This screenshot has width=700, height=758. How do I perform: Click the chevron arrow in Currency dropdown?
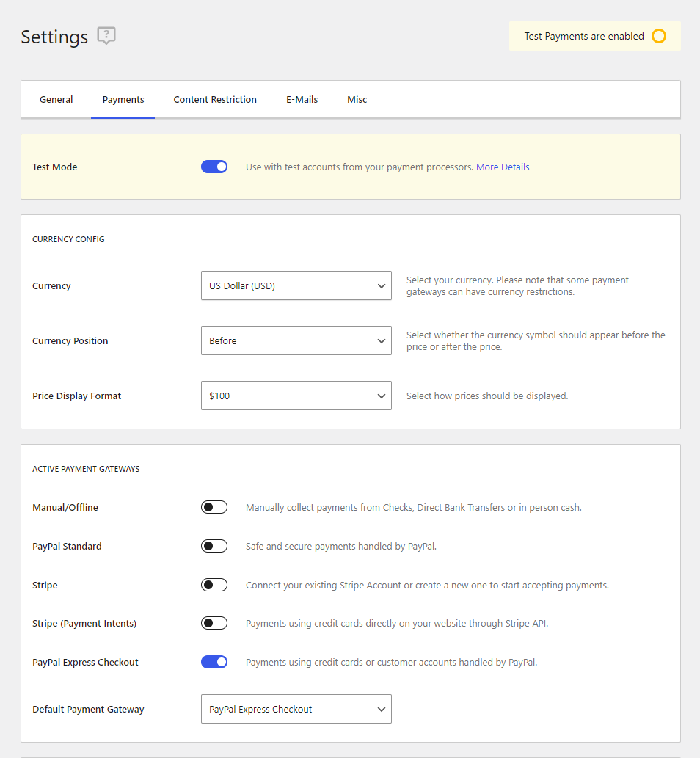coord(382,286)
